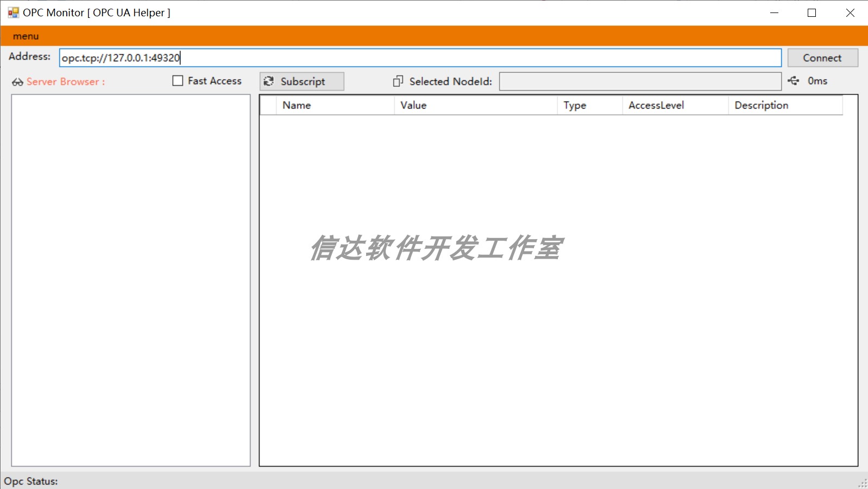The image size is (868, 489).
Task: Click the copy icon beside Selected NodeId
Action: click(398, 81)
